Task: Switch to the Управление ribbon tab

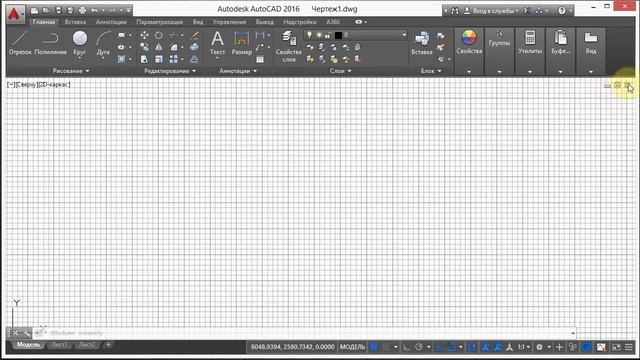Action: point(229,22)
